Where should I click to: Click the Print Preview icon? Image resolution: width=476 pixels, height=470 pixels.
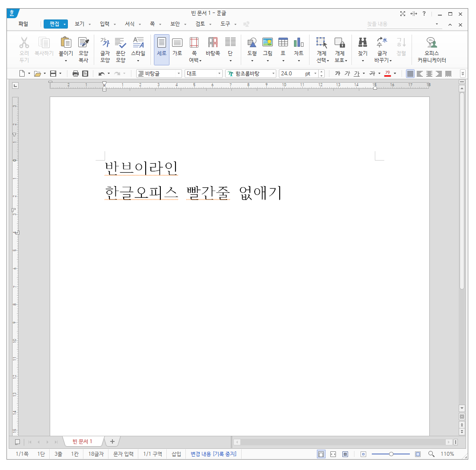[85, 74]
